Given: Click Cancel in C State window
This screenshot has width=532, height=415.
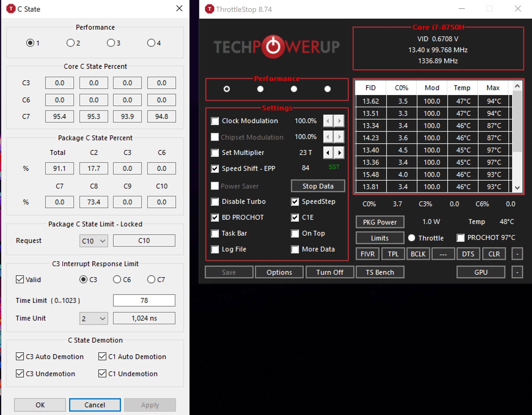Looking at the screenshot, I should pyautogui.click(x=95, y=405).
